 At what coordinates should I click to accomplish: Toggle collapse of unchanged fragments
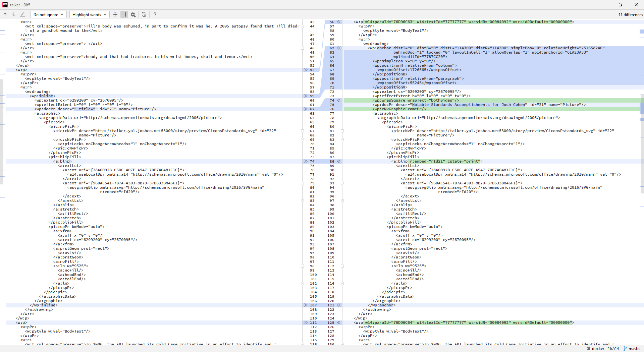click(x=115, y=14)
